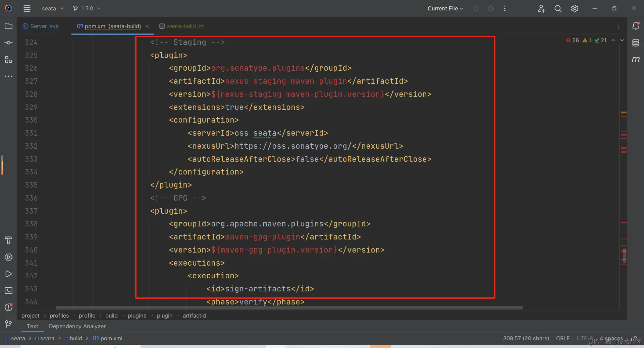Viewport: 644px width, 348px height.
Task: Click cursor position 309:57 in status bar
Action: tap(526, 339)
